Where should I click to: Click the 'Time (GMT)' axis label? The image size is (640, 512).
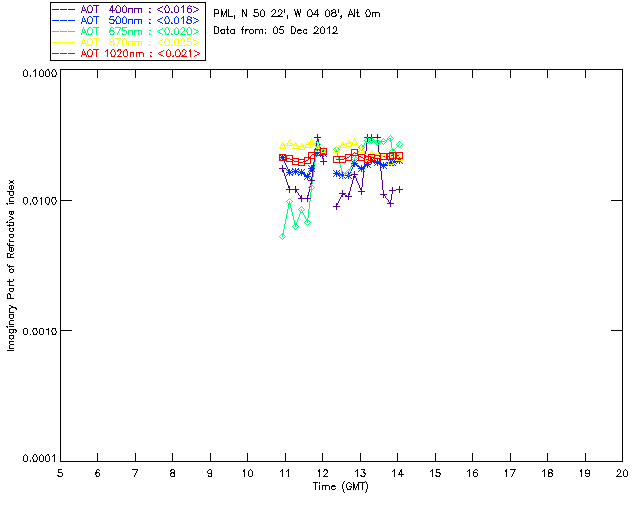[340, 487]
